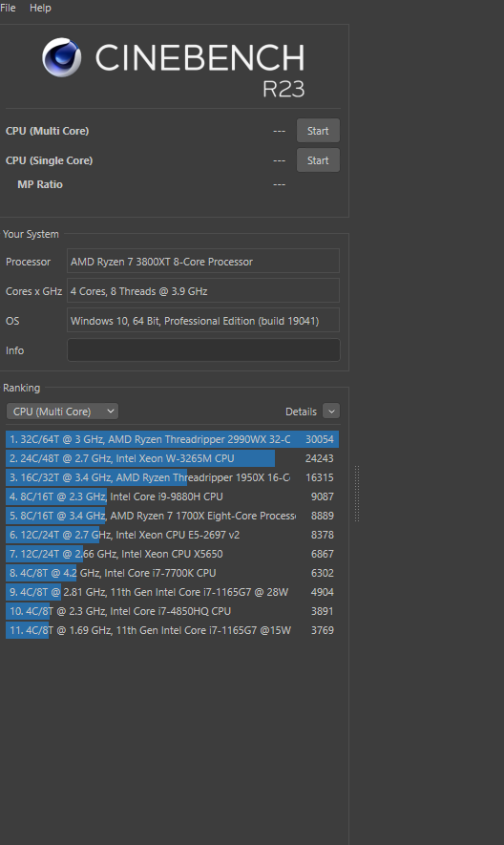Click the CPU (Single Core) label
504x845 pixels.
coord(49,160)
